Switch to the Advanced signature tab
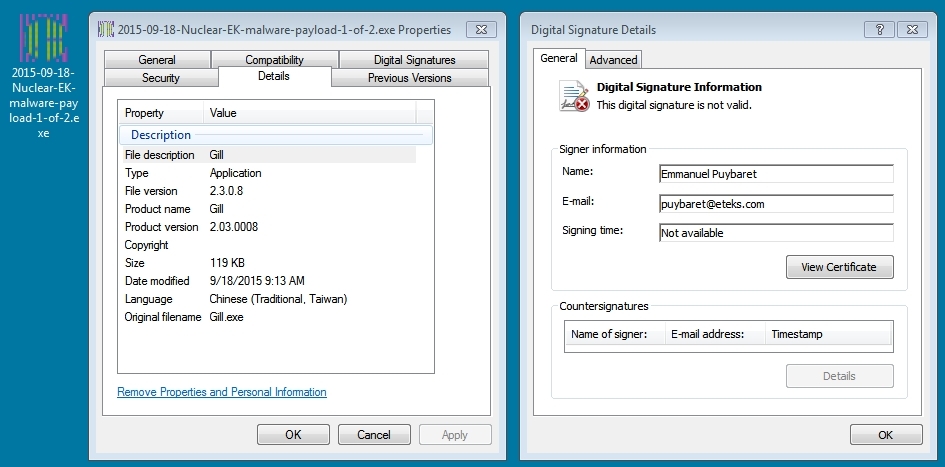This screenshot has height=467, width=945. pos(613,60)
